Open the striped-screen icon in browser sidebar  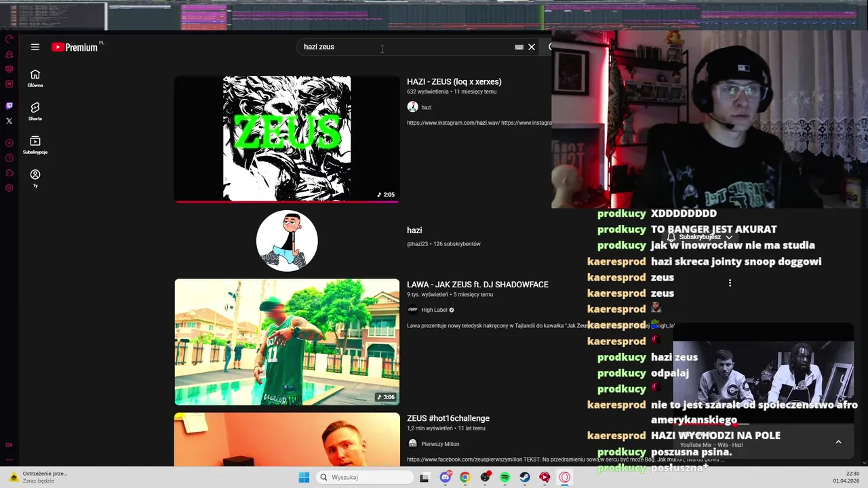(x=9, y=69)
